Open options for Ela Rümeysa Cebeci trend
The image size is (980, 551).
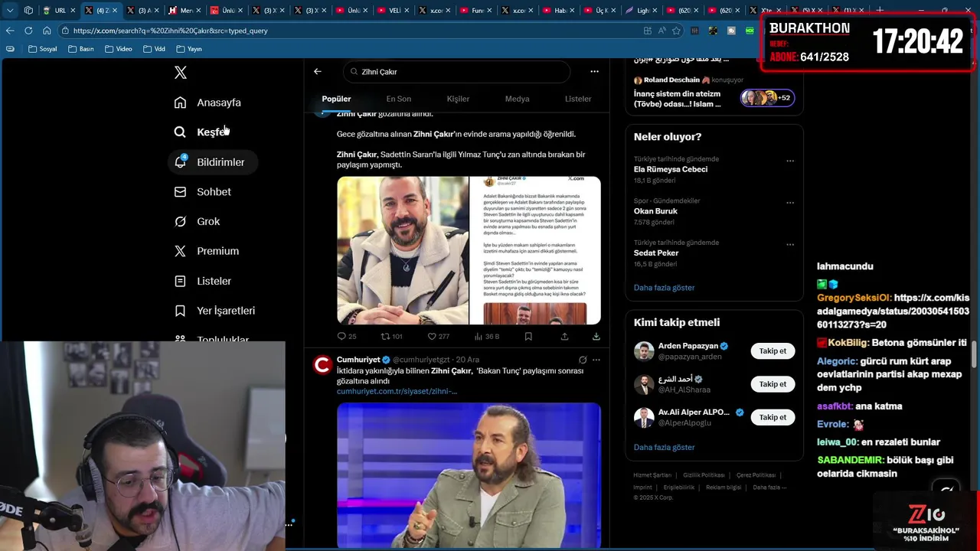(x=790, y=161)
